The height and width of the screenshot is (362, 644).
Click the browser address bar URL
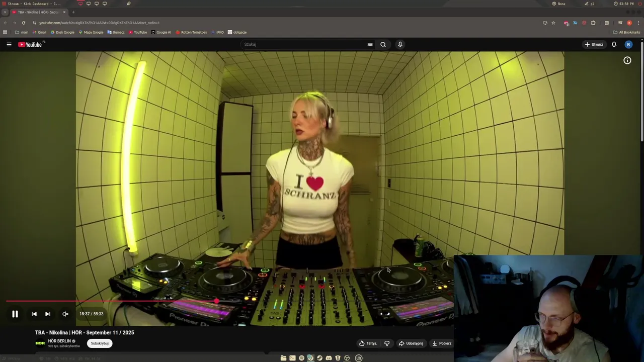(x=99, y=23)
